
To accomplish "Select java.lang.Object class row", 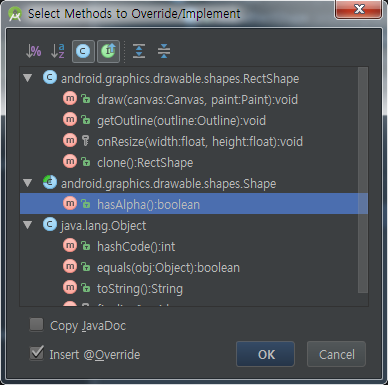I will pyautogui.click(x=189, y=225).
